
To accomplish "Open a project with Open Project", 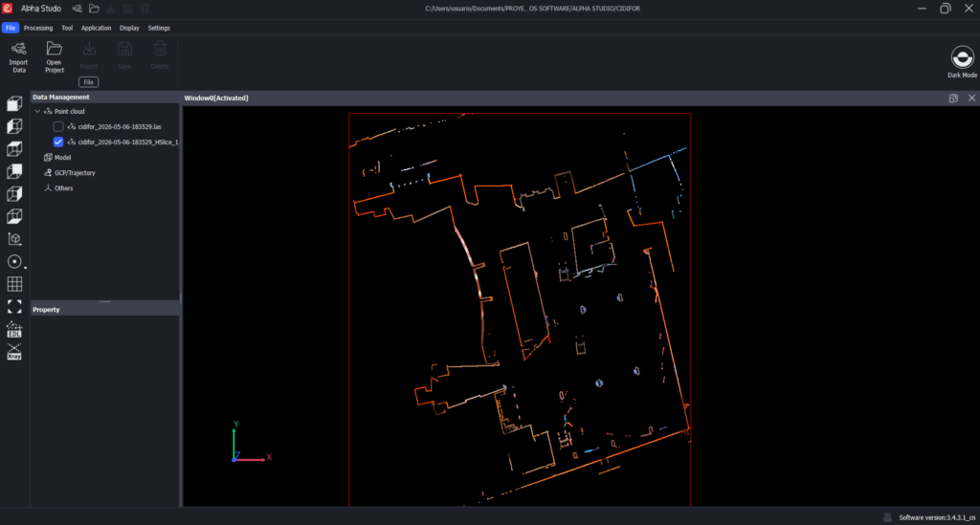I will [55, 56].
